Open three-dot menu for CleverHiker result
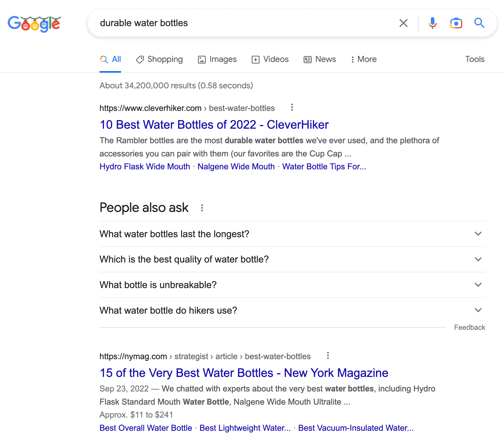 292,107
